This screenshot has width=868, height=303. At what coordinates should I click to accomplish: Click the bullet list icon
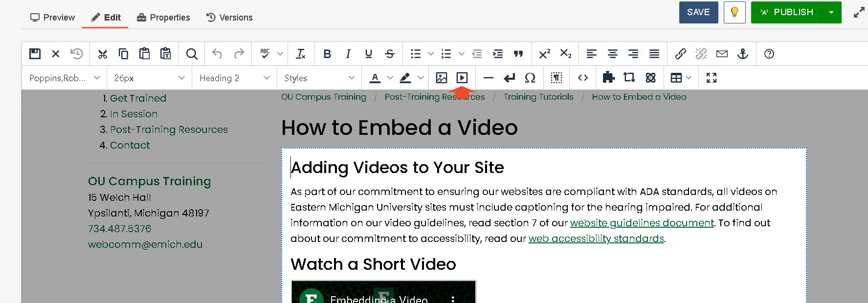[416, 54]
